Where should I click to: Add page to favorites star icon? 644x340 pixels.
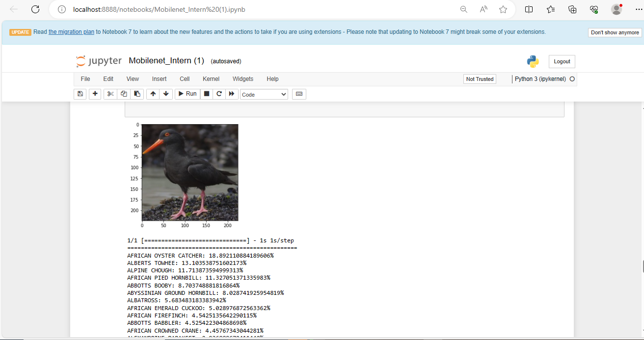tap(503, 9)
